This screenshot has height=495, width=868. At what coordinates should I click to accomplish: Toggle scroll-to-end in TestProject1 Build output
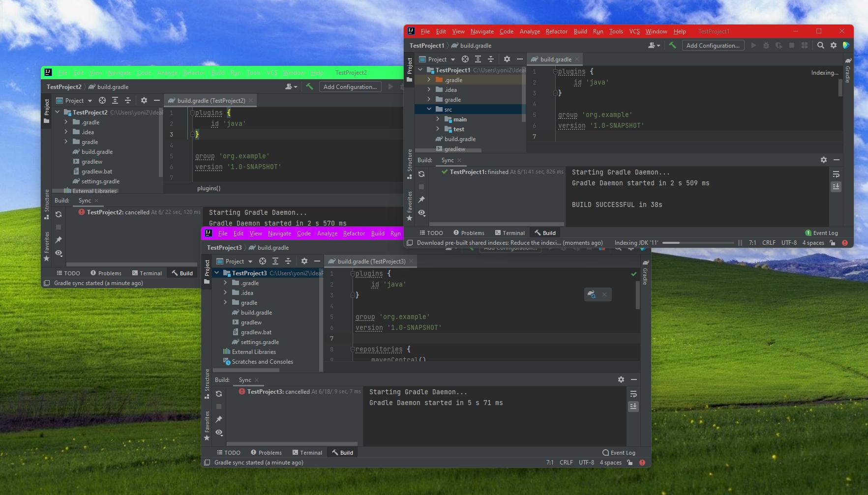pyautogui.click(x=836, y=187)
